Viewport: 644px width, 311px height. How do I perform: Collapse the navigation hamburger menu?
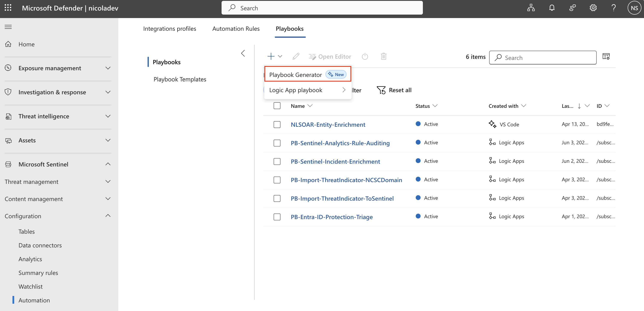pos(8,27)
